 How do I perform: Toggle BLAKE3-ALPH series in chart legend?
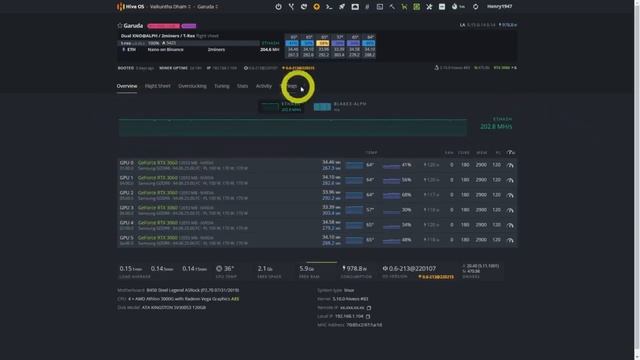point(340,107)
